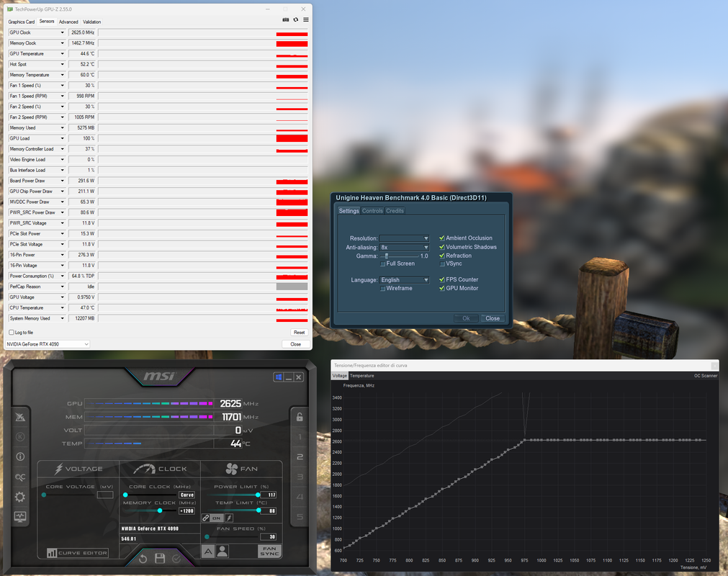Screen dimensions: 728x576
Task: Open Hot Spot sensor dropdown arrow
Action: click(62, 65)
